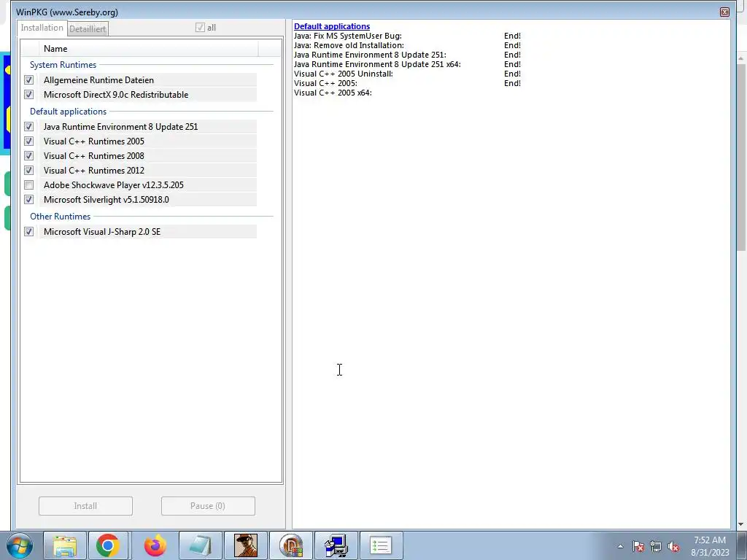747x560 pixels.
Task: Check Adobe Shockwave Player v12.3.5.205 checkbox
Action: pos(29,185)
